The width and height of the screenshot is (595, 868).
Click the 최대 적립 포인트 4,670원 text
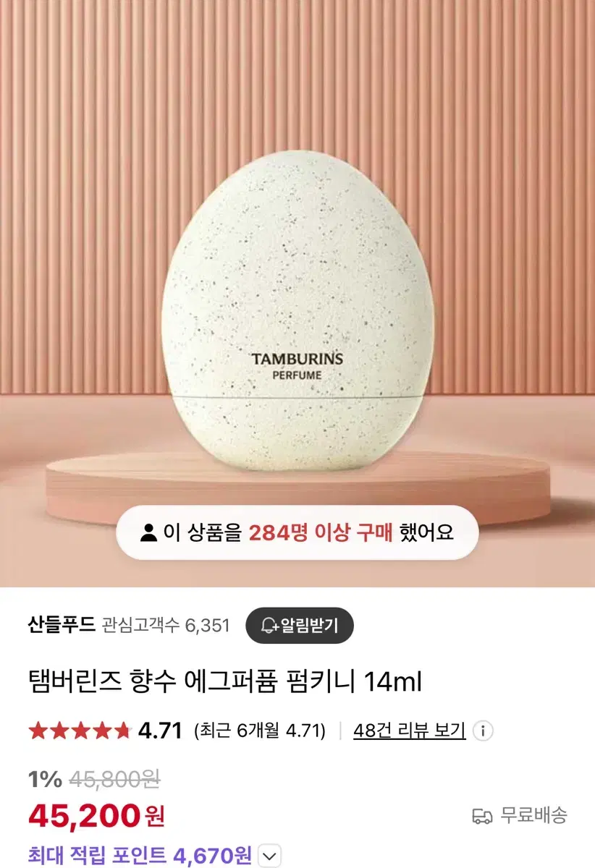pyautogui.click(x=140, y=856)
